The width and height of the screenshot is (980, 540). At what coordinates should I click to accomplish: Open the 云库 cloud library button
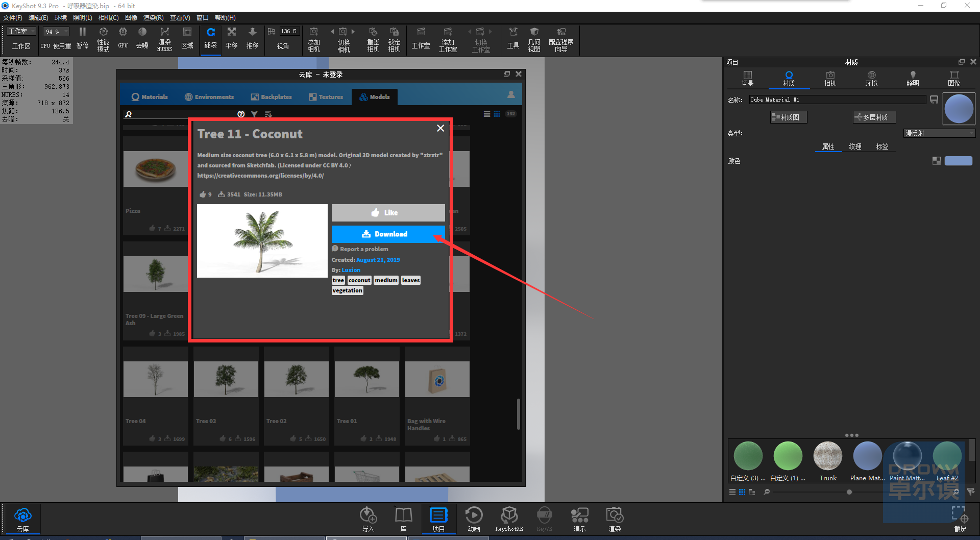[23, 520]
